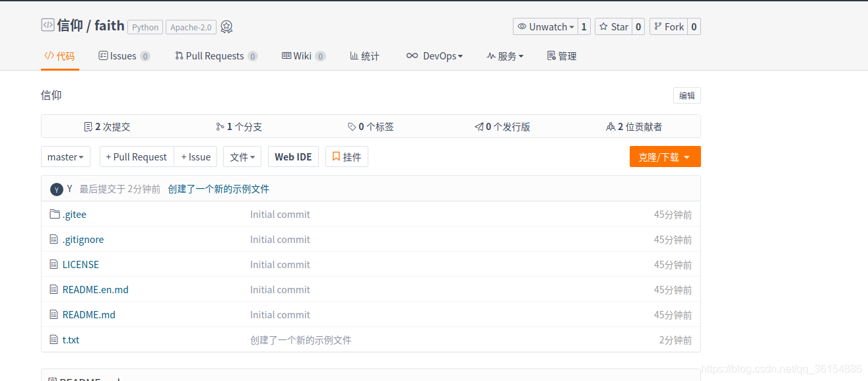This screenshot has width=868, height=381.
Task: Fork the faith repository
Action: tap(669, 26)
